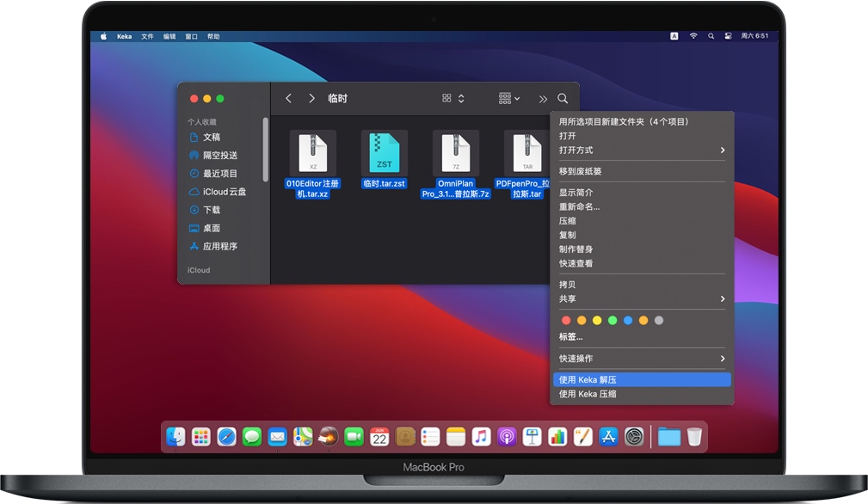Expand the 共享 share submenu
Image resolution: width=868 pixels, height=504 pixels.
(641, 299)
